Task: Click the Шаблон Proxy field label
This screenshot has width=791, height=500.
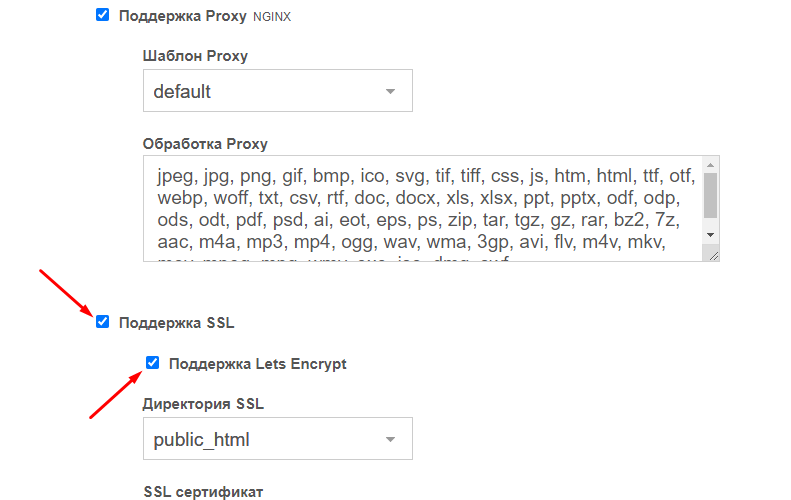Action: [195, 56]
